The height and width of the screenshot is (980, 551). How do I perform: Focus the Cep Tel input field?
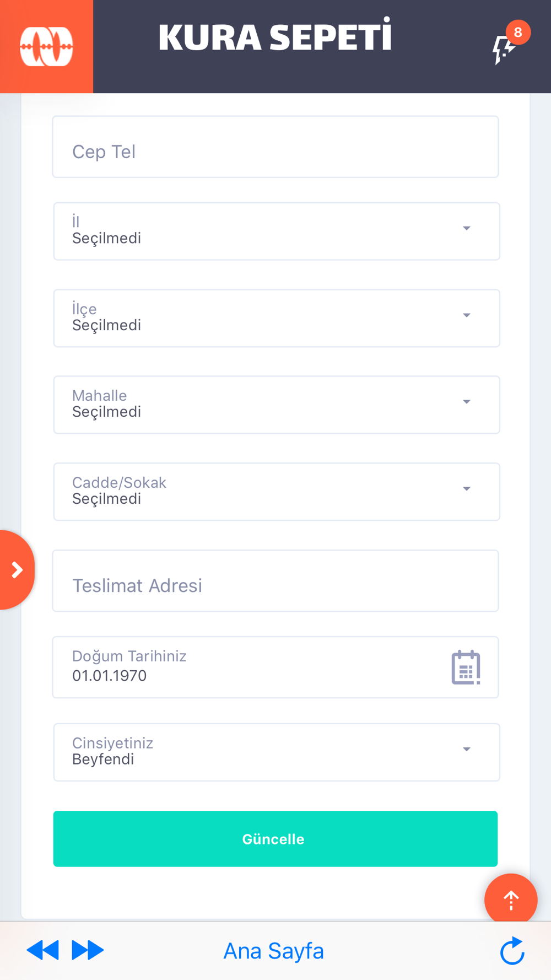point(275,147)
